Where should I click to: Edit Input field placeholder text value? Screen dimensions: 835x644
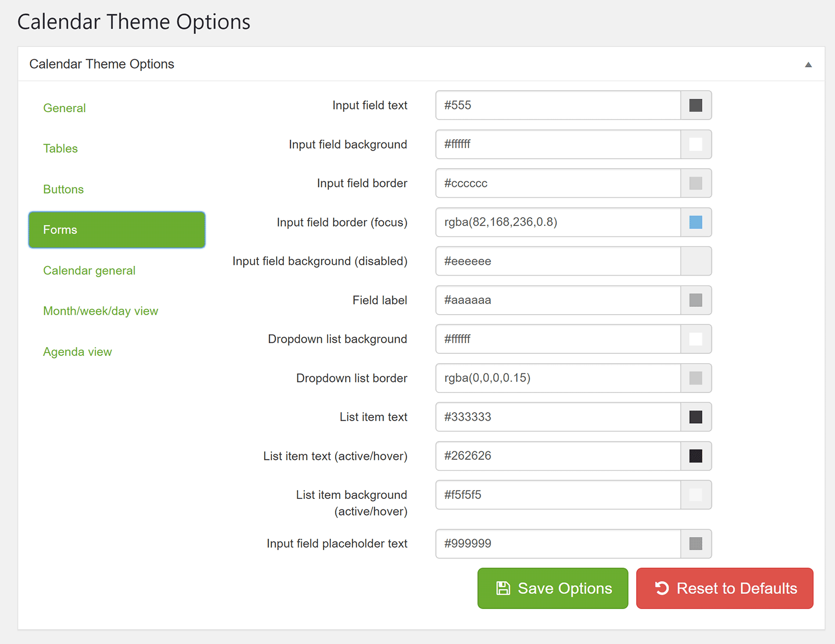(558, 544)
